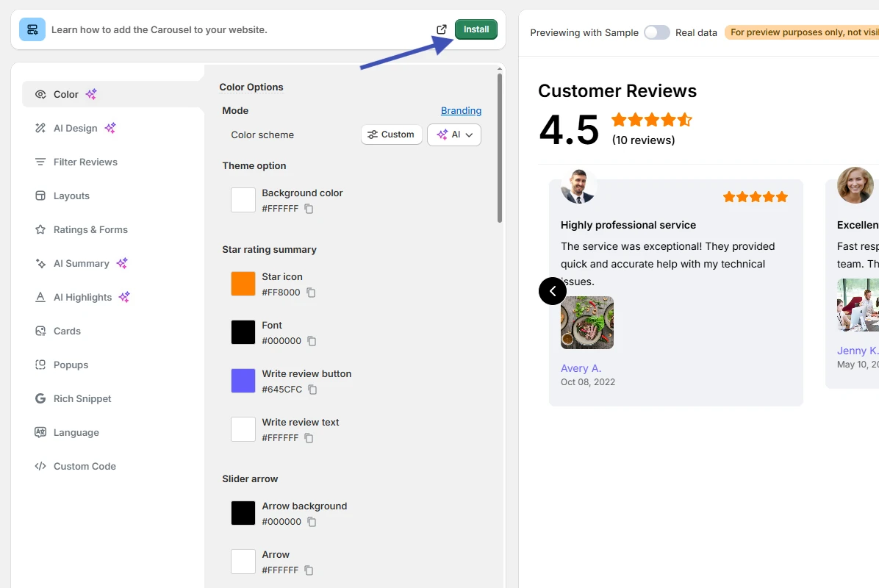Copy the Arrow background #000000 code
This screenshot has height=588, width=879.
coord(312,522)
